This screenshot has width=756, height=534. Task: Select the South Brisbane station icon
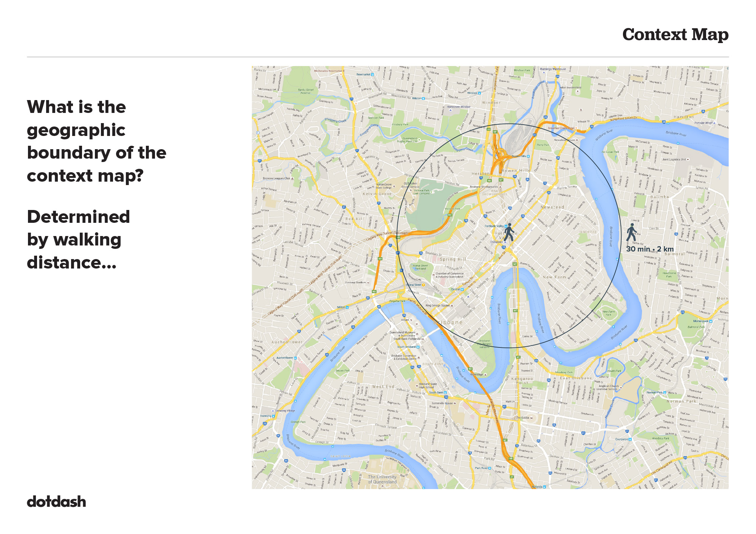(418, 347)
